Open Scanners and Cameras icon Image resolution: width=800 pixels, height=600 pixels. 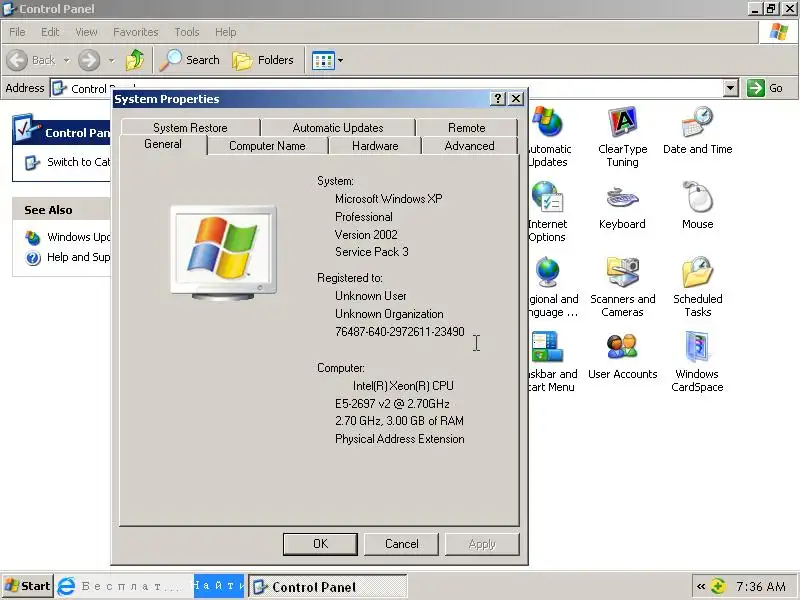[x=622, y=272]
